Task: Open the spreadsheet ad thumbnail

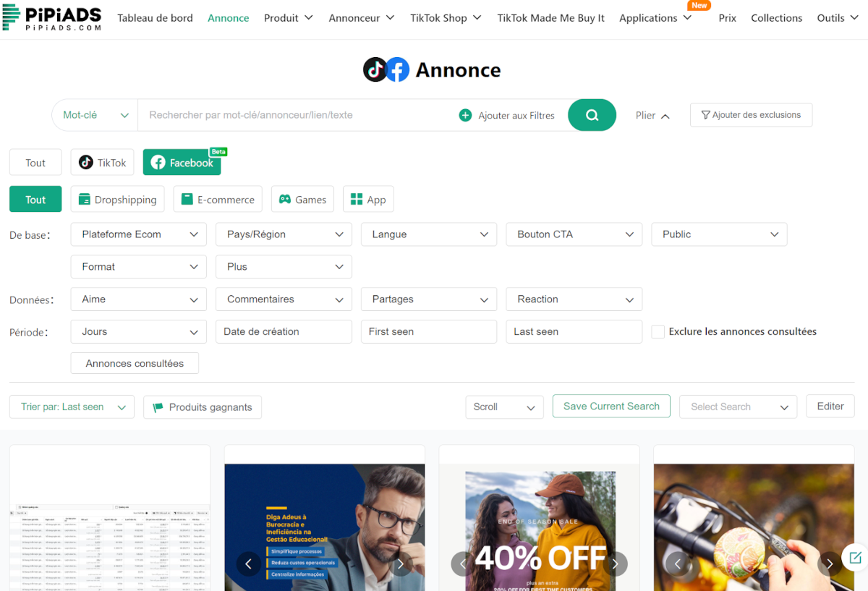Action: tap(110, 528)
